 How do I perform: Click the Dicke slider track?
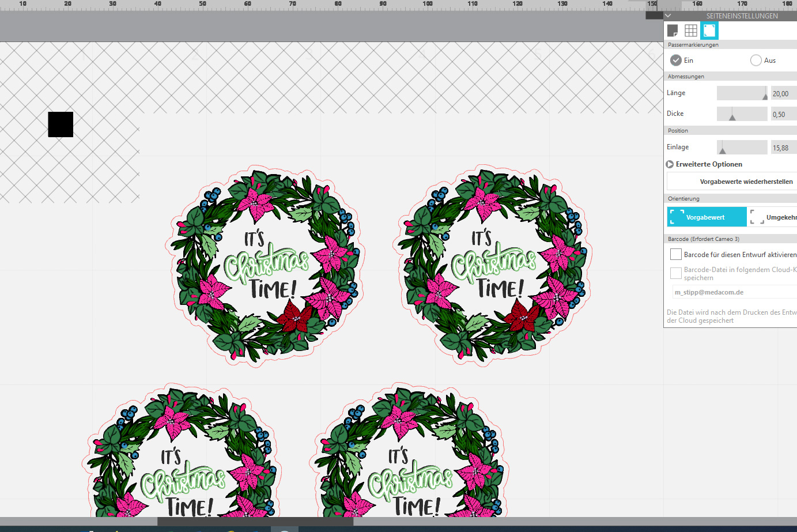click(x=742, y=114)
